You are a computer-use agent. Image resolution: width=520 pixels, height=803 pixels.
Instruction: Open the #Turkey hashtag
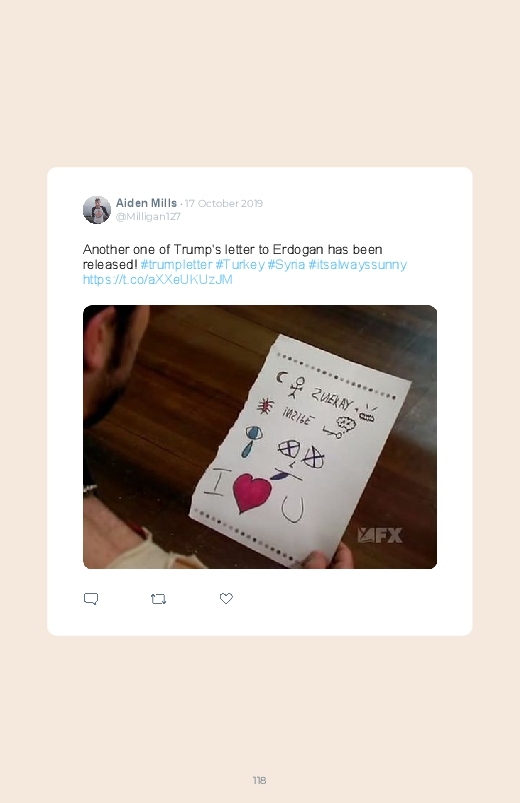(240, 265)
